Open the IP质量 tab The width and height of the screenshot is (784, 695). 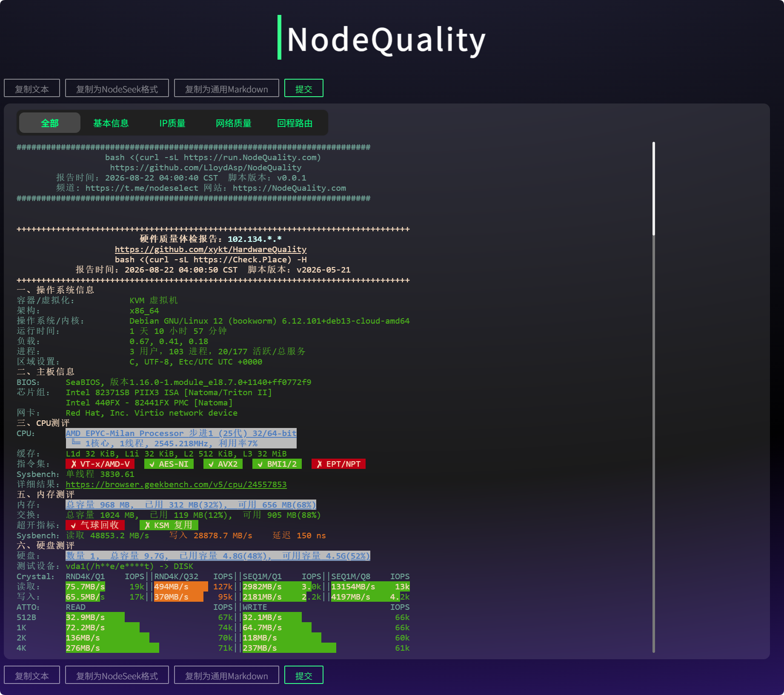coord(172,123)
